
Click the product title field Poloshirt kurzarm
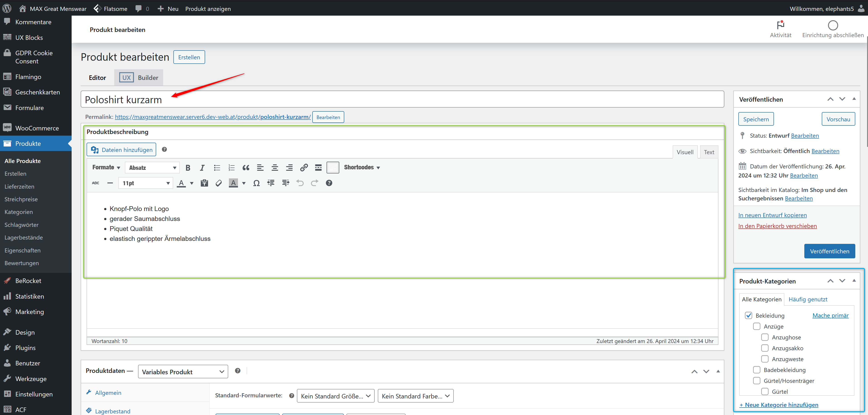(x=402, y=99)
